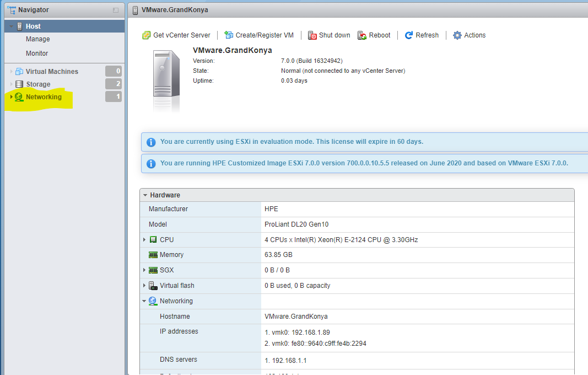Click the Virtual Machines icon in Navigator
This screenshot has width=588, height=375.
(19, 72)
